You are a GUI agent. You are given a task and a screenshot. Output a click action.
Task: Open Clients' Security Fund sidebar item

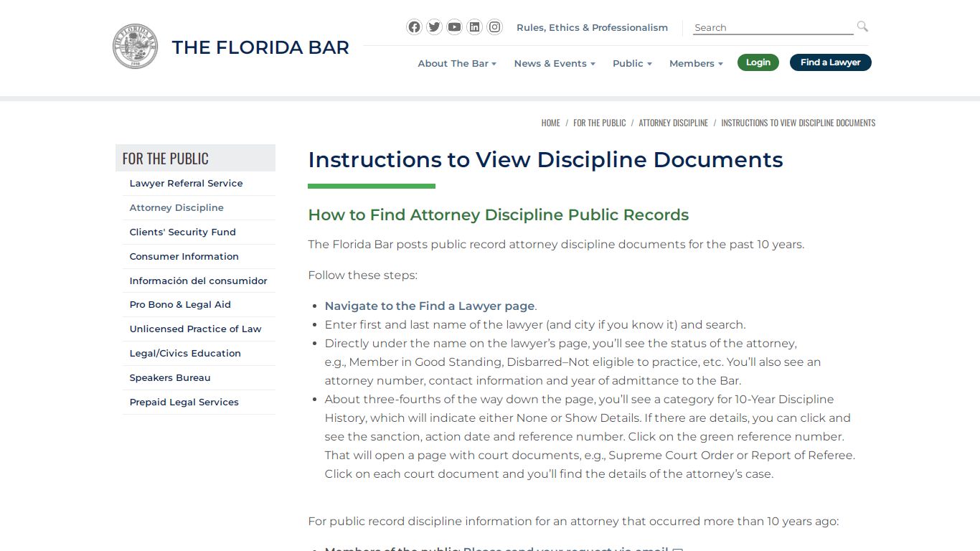click(199, 232)
